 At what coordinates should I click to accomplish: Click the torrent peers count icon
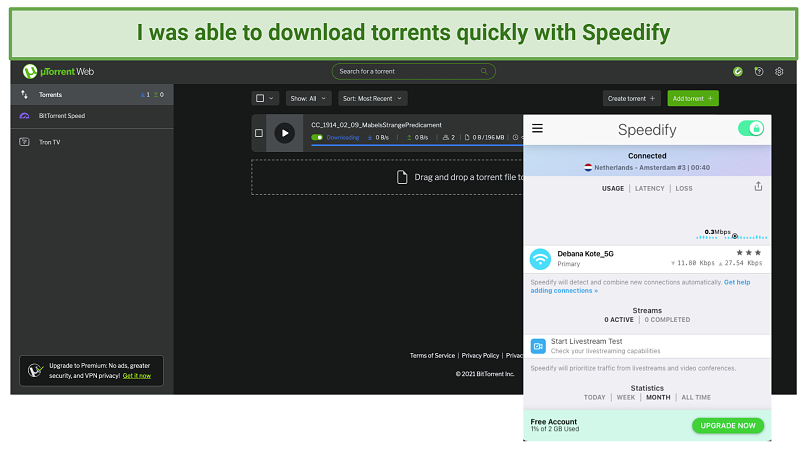pyautogui.click(x=446, y=137)
